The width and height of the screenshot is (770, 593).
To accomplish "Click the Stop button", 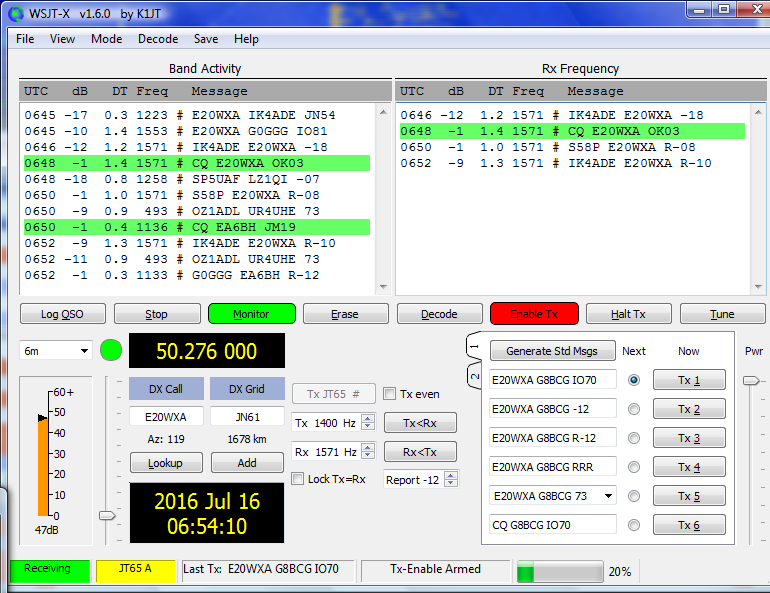I will [x=157, y=314].
